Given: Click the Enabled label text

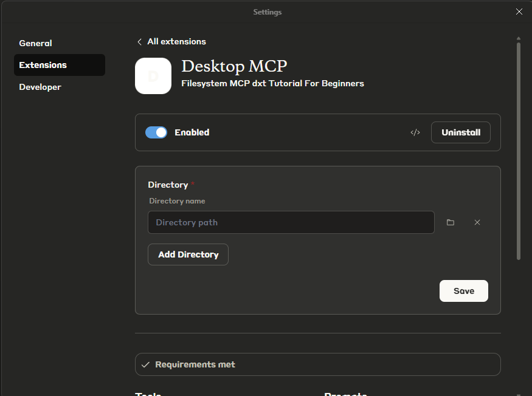Looking at the screenshot, I should pyautogui.click(x=192, y=132).
